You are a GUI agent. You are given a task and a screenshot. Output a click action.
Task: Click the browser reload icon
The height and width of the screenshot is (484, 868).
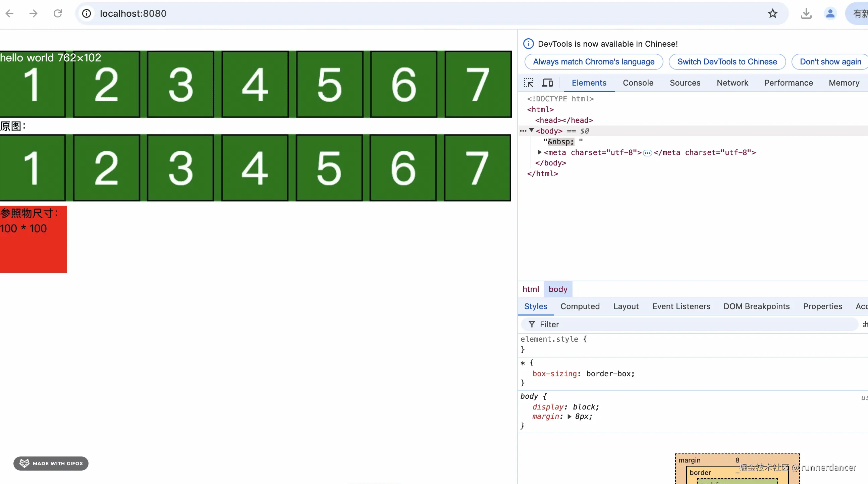pyautogui.click(x=58, y=13)
